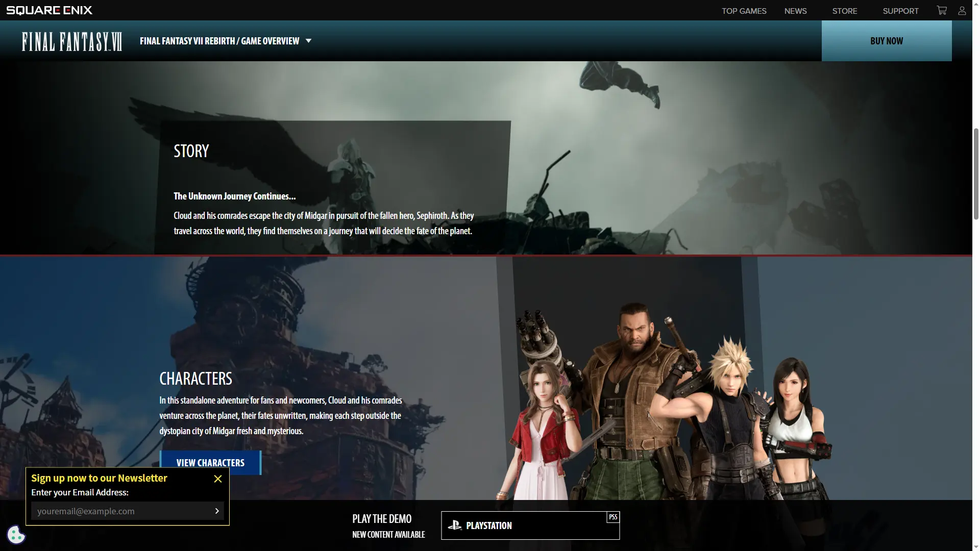Click the Square Enix logo
The width and height of the screenshot is (980, 551).
(50, 10)
